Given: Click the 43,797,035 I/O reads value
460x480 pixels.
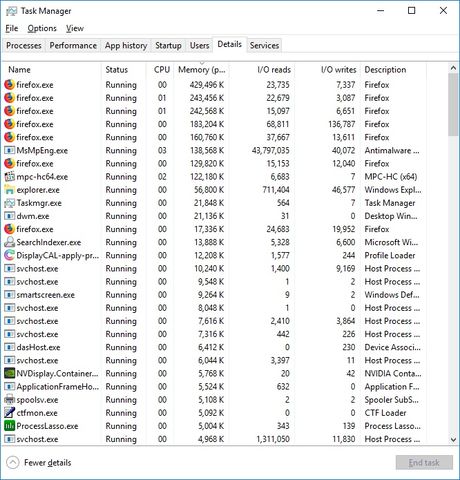Looking at the screenshot, I should click(x=271, y=151).
